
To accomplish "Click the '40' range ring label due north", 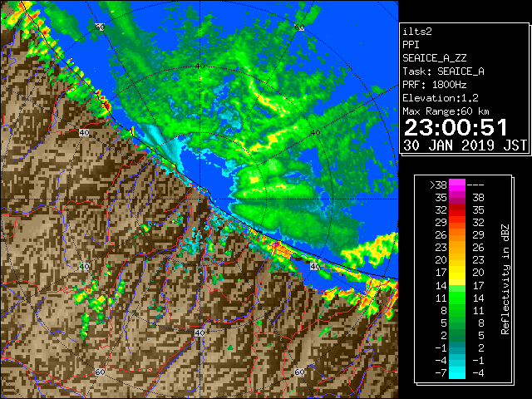I will click(x=199, y=66).
